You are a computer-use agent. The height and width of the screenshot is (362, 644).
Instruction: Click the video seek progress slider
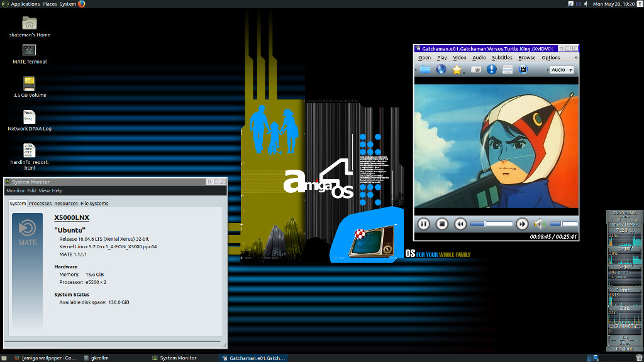491,224
